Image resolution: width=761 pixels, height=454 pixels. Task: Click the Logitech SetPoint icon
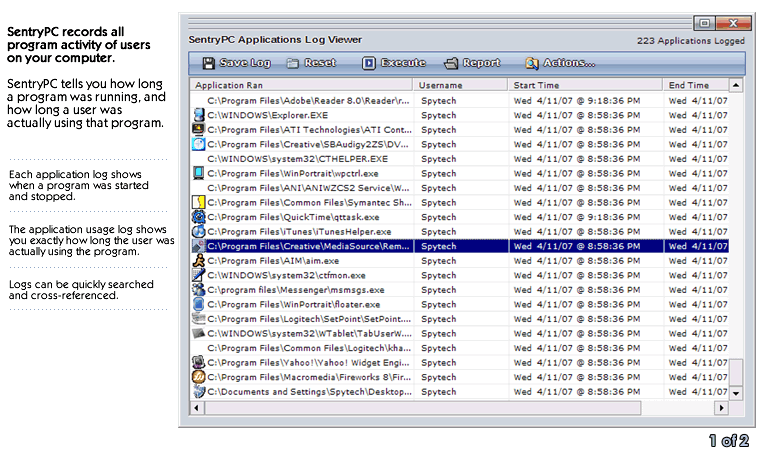click(x=199, y=319)
